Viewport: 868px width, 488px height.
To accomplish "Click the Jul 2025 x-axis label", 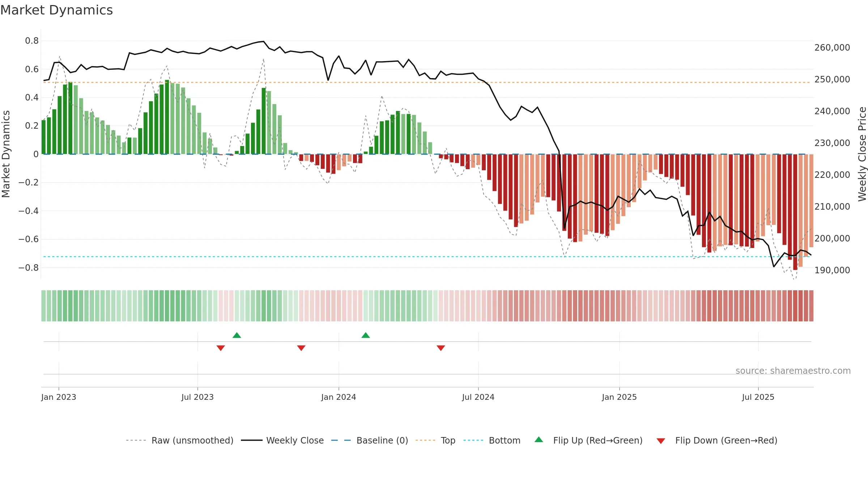I will tap(758, 397).
